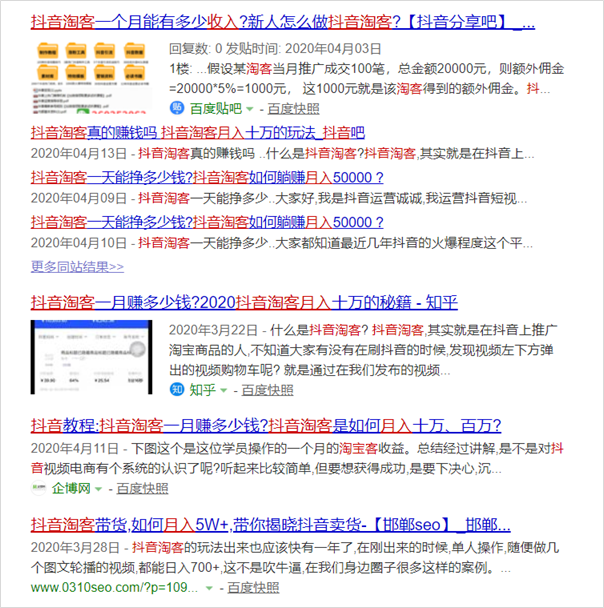
Task: Click the www.0310seo.com/?p=109... URL
Action: point(114,587)
